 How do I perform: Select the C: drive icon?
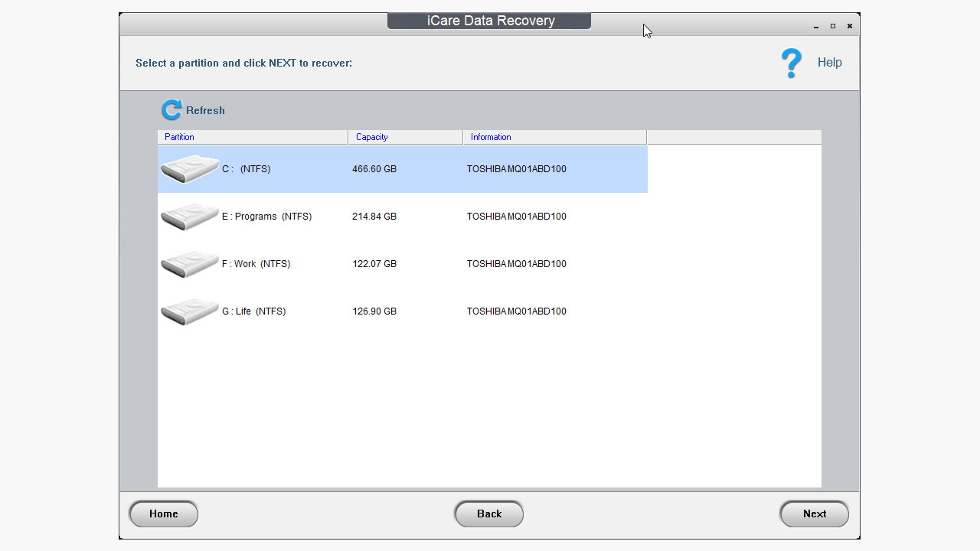(x=190, y=169)
